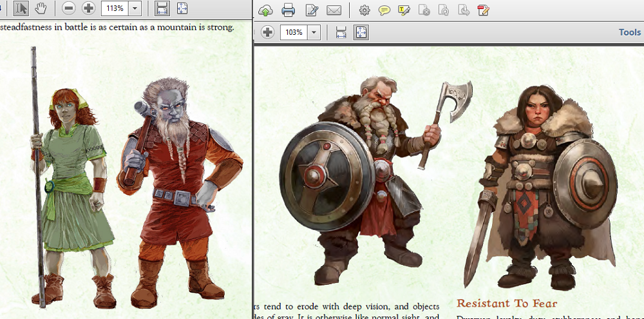
Task: Open the Tools pane
Action: click(630, 32)
